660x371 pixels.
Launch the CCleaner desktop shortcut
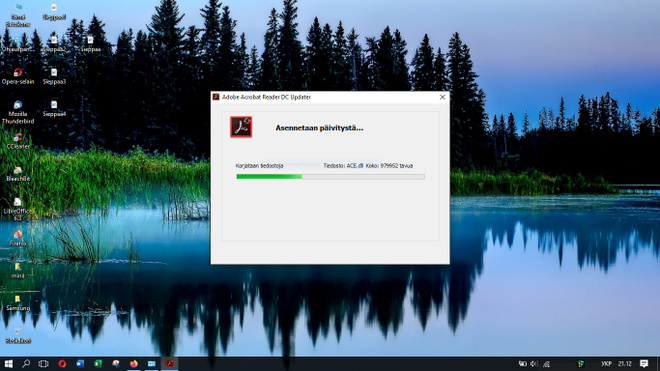[18, 141]
